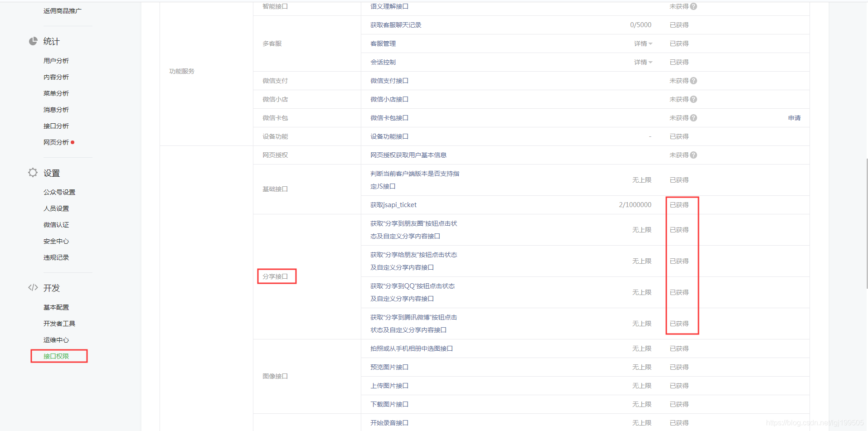Click the 0/5000 quota indicator for 客服聊天记录
868x431 pixels.
pyautogui.click(x=640, y=25)
